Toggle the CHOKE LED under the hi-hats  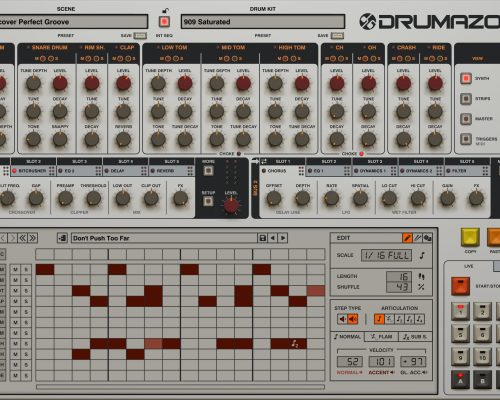coord(361,154)
